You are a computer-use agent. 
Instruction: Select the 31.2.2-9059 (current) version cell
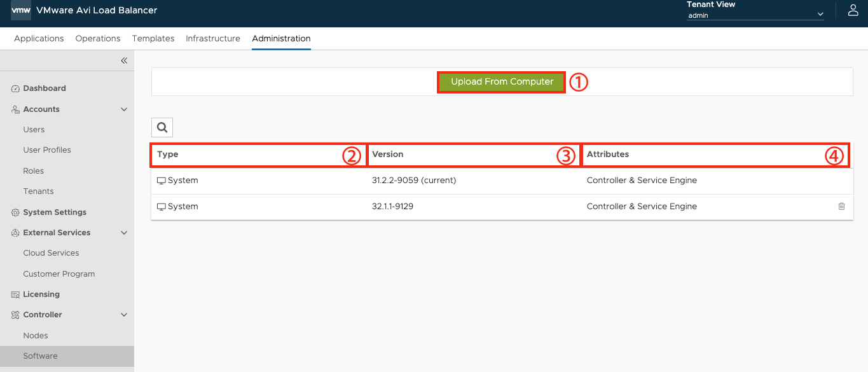coord(414,181)
